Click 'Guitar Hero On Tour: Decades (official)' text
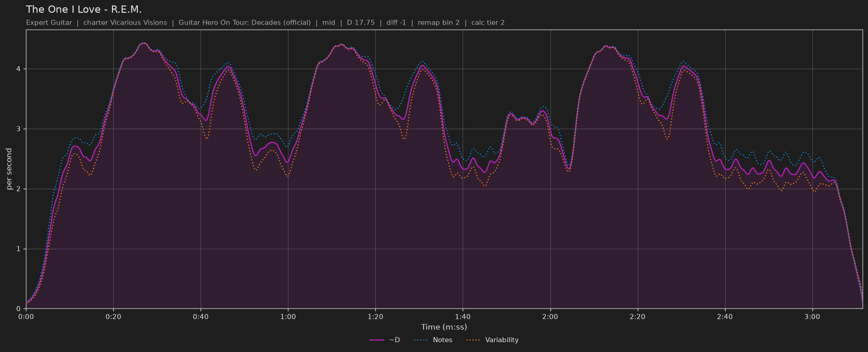Screen dimensions: 868x352 245,23
